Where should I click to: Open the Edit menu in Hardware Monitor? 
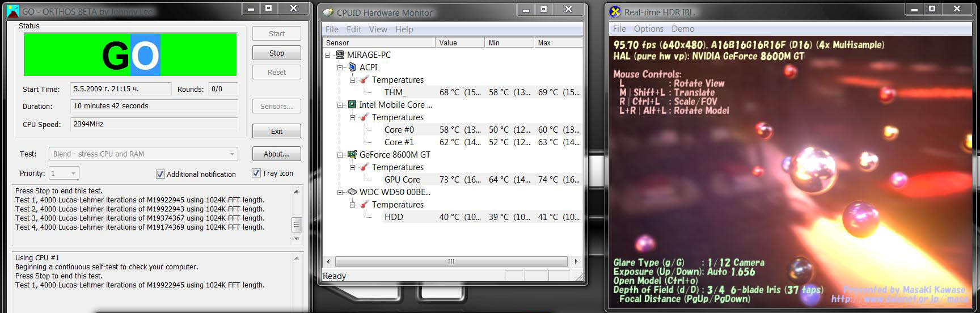(x=354, y=29)
